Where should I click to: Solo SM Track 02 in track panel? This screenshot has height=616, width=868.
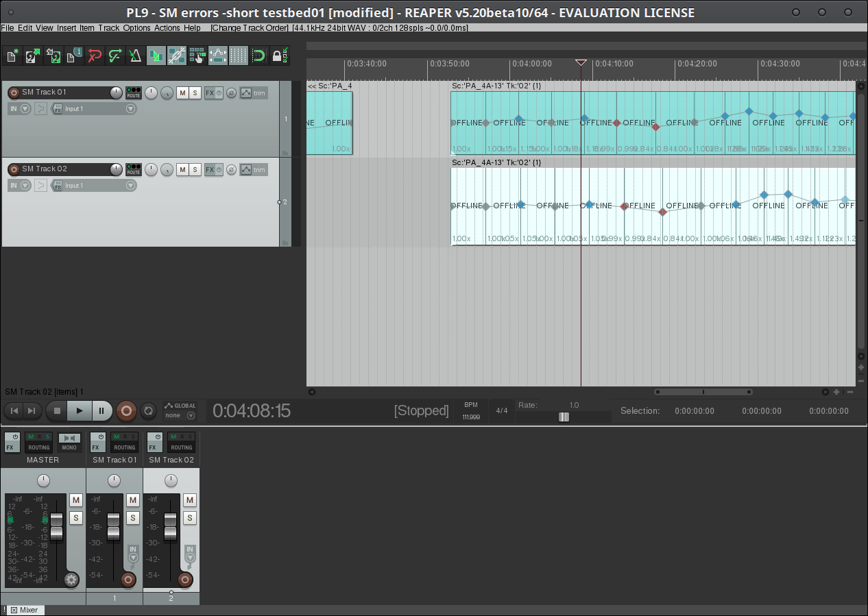195,169
